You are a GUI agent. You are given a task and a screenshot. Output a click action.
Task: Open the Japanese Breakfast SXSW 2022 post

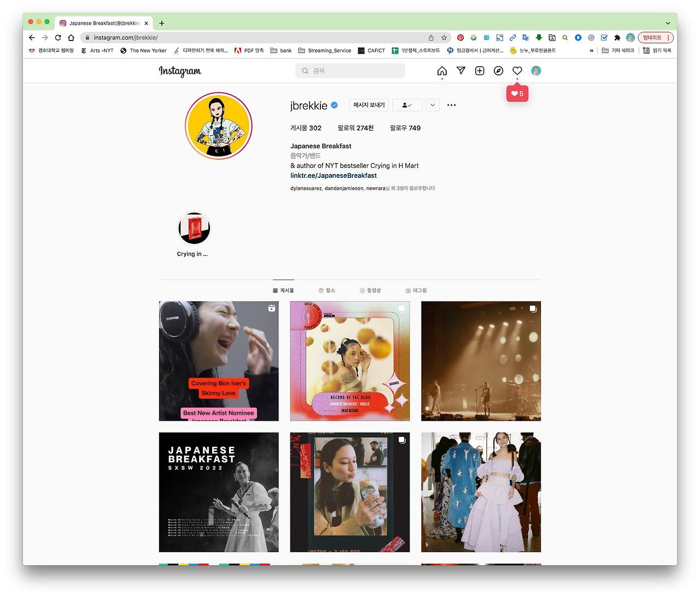pos(219,492)
